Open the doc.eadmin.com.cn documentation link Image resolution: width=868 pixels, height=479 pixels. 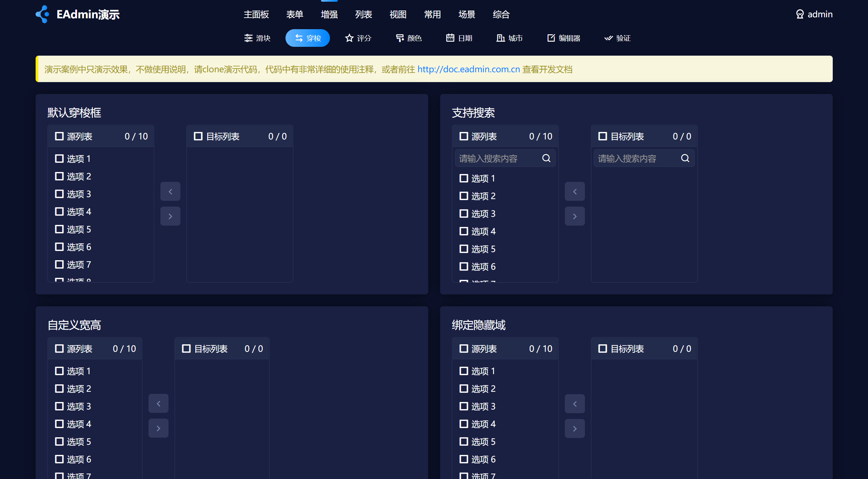click(468, 69)
